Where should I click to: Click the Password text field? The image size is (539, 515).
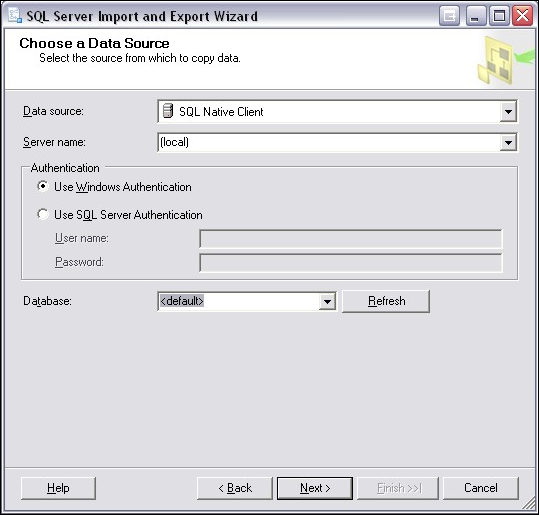351,263
